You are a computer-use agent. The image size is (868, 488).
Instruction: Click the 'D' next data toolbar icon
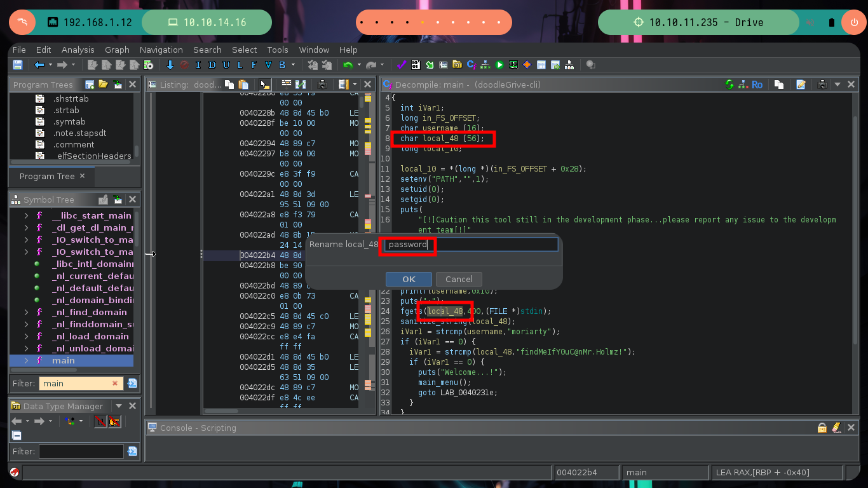click(212, 65)
